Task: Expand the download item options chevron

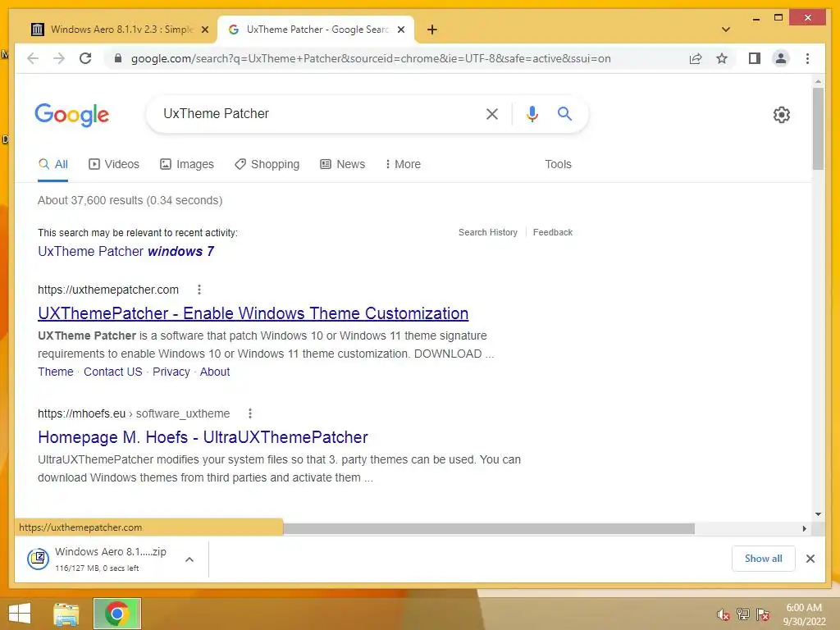Action: tap(189, 559)
